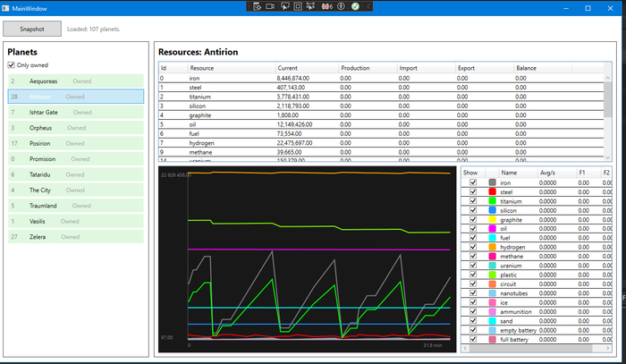Toggle Show checkbox for hydrogen
Viewport: 626px width, 364px height.
[x=473, y=247]
